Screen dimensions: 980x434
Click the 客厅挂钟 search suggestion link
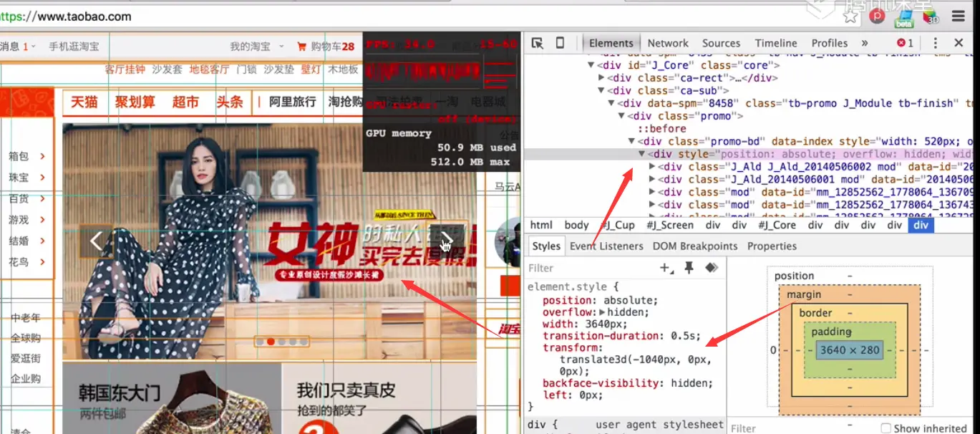tap(125, 69)
